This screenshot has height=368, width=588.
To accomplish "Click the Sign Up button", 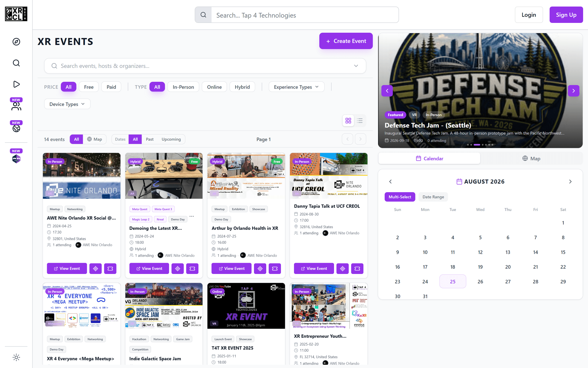I will pyautogui.click(x=566, y=15).
